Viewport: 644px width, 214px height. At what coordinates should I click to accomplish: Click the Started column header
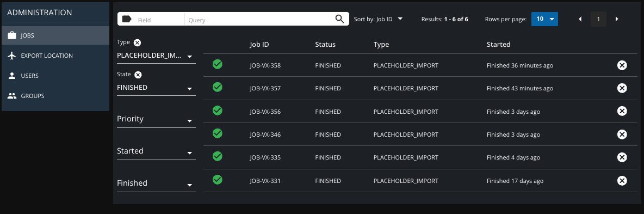point(499,45)
